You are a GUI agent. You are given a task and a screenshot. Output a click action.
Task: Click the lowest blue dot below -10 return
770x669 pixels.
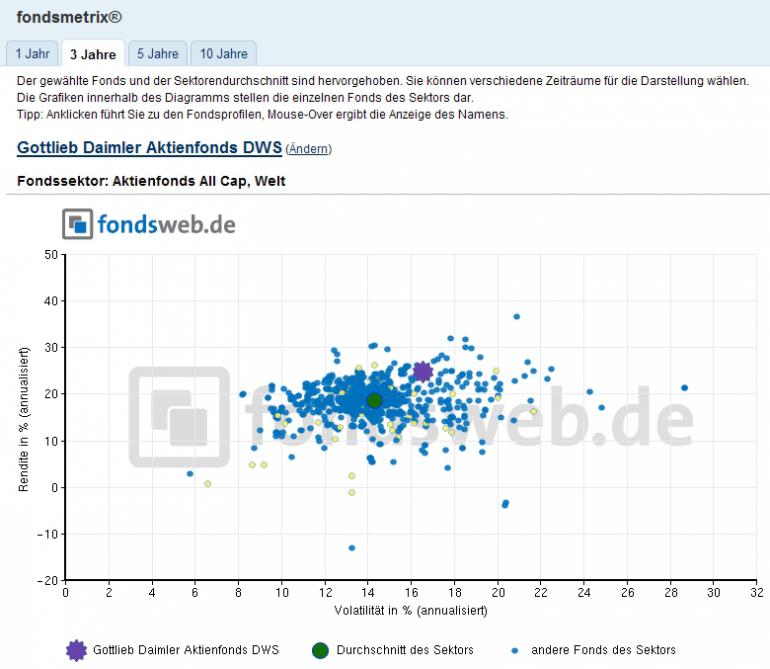click(352, 548)
